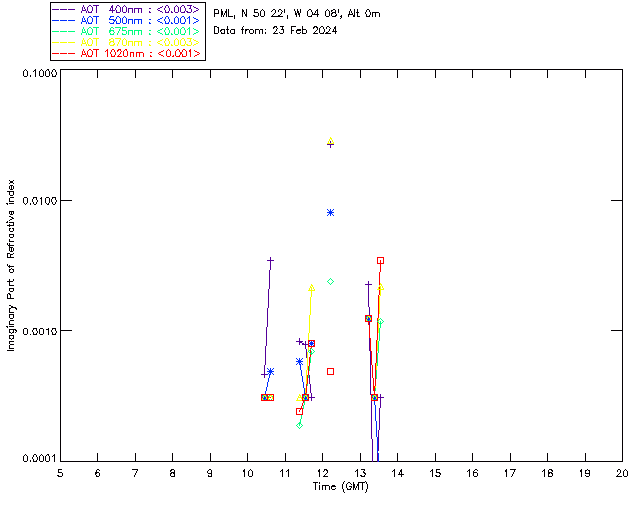Click the x-axis tick label 11

coord(285,473)
